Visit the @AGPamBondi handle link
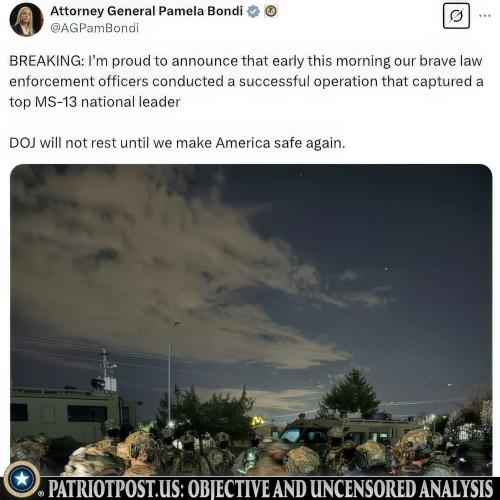The width and height of the screenshot is (500, 500). point(94,28)
